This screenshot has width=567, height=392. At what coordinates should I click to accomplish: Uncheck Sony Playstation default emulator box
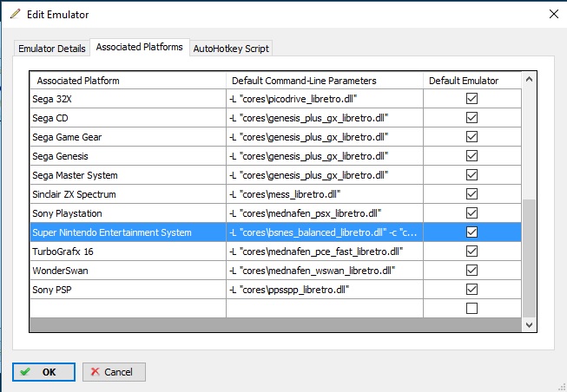471,212
